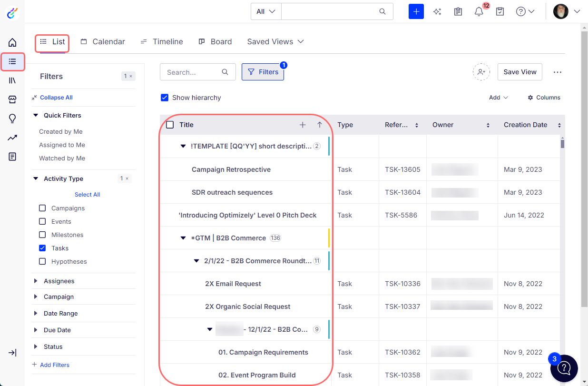Click the blue plus create button

tap(416, 11)
